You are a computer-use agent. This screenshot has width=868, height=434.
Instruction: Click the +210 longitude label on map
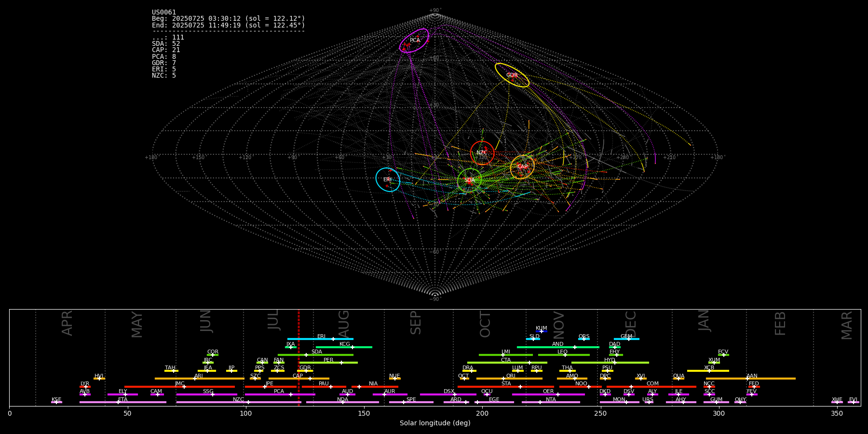pos(669,158)
